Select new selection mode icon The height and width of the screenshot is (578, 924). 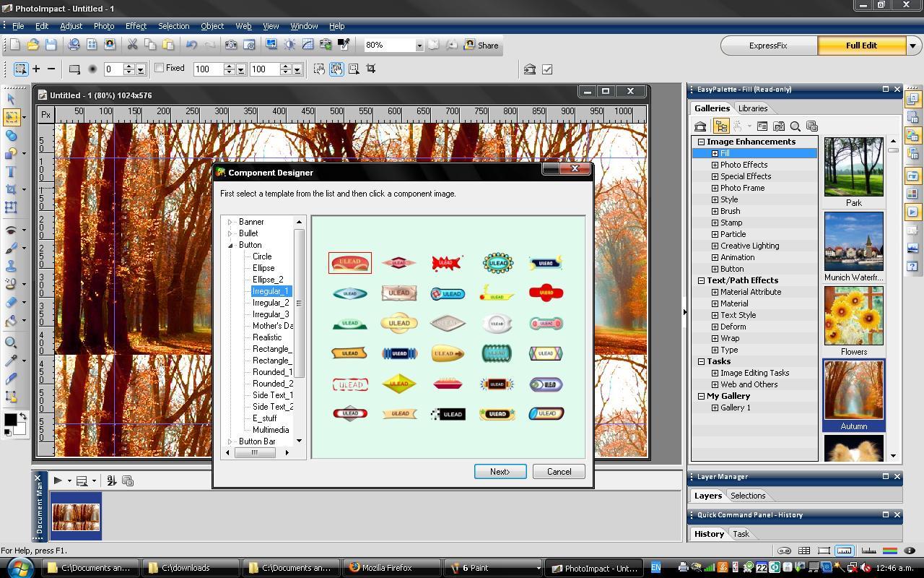(20, 69)
